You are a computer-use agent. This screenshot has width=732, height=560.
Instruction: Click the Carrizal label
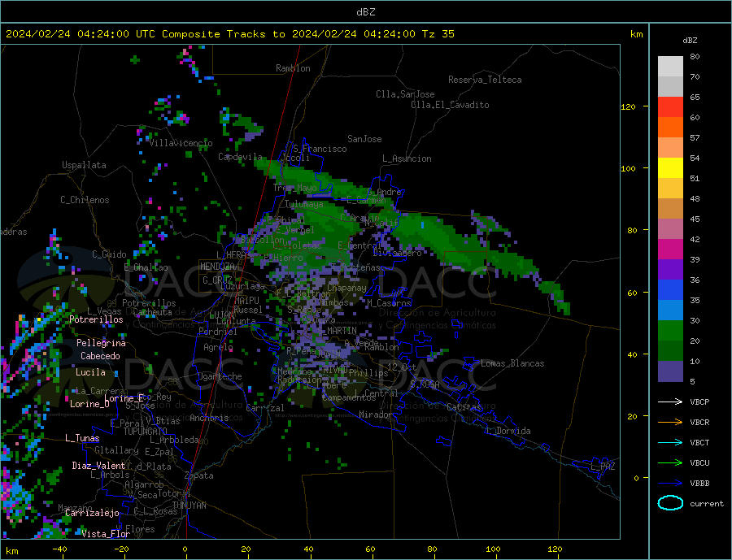click(x=265, y=408)
